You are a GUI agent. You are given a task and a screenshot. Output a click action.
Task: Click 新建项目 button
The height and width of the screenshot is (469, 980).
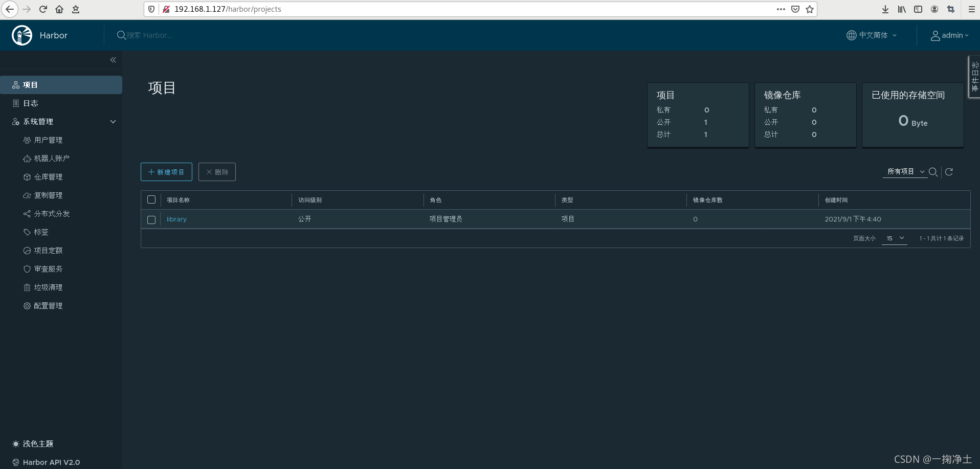[x=166, y=172]
